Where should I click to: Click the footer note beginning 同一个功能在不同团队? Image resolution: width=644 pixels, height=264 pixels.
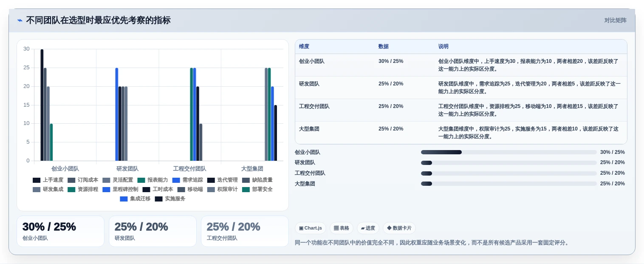[432, 243]
